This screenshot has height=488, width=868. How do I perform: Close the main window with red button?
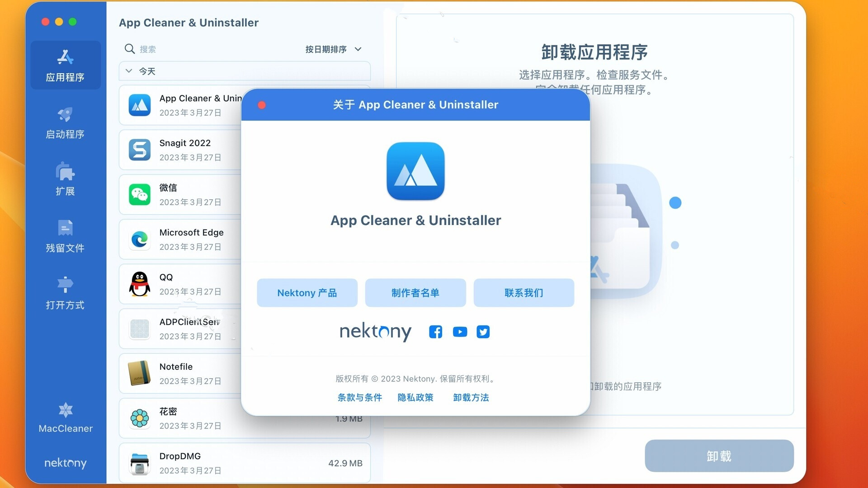tap(45, 22)
